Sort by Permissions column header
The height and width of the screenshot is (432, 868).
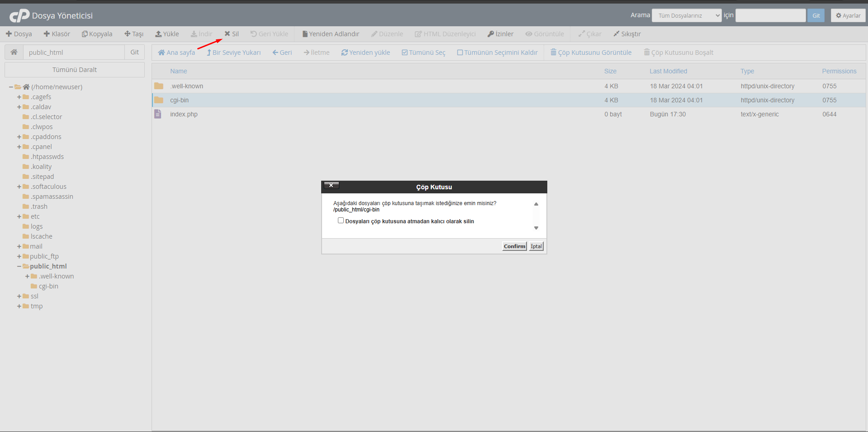tap(839, 71)
